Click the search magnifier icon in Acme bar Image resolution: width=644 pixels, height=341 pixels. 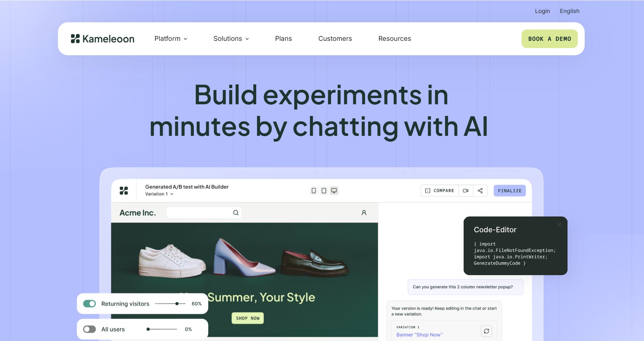coord(236,213)
